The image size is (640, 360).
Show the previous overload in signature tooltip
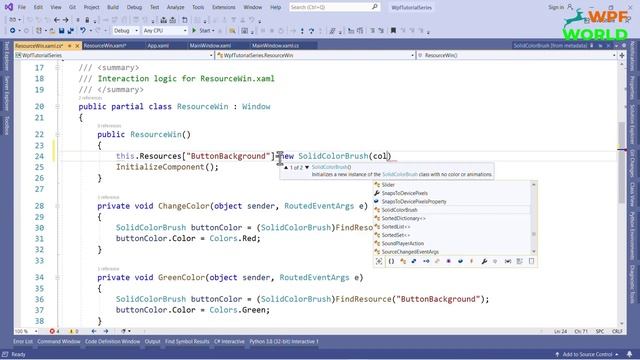click(x=286, y=167)
